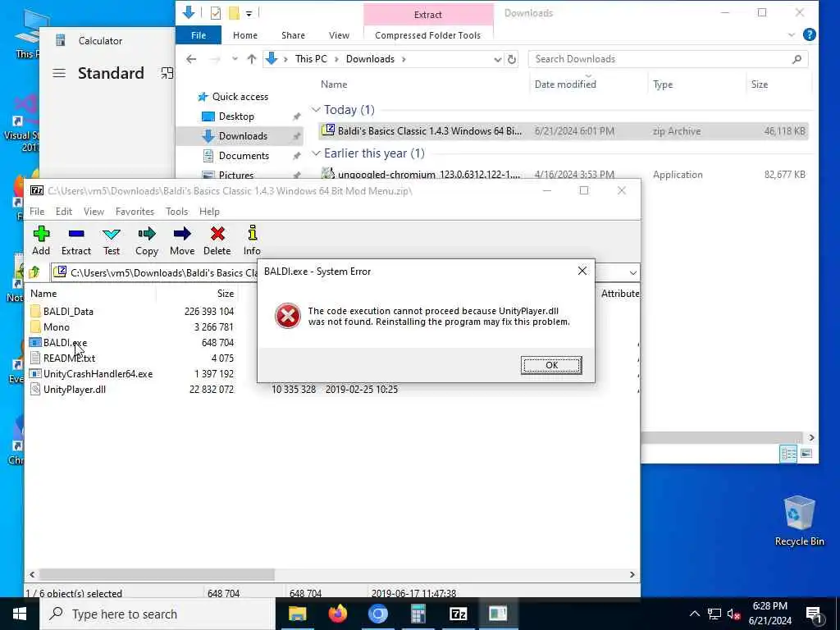Select the Baldi's Basics Classic zip file
This screenshot has width=840, height=630.
pos(563,130)
